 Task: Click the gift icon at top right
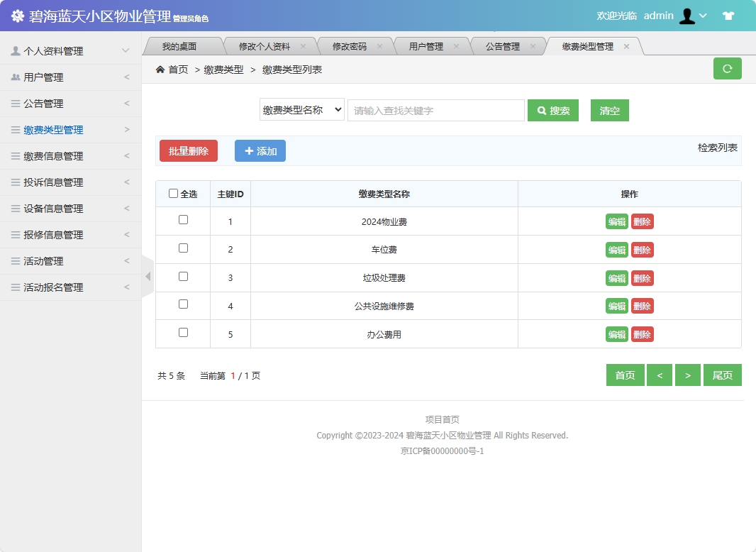click(728, 15)
